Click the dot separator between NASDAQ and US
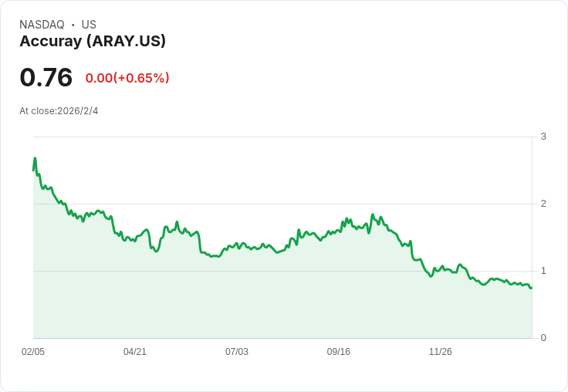 click(x=73, y=25)
